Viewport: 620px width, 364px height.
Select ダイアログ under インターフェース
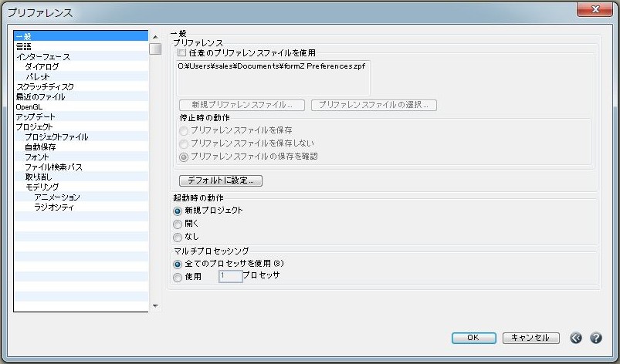click(81, 67)
